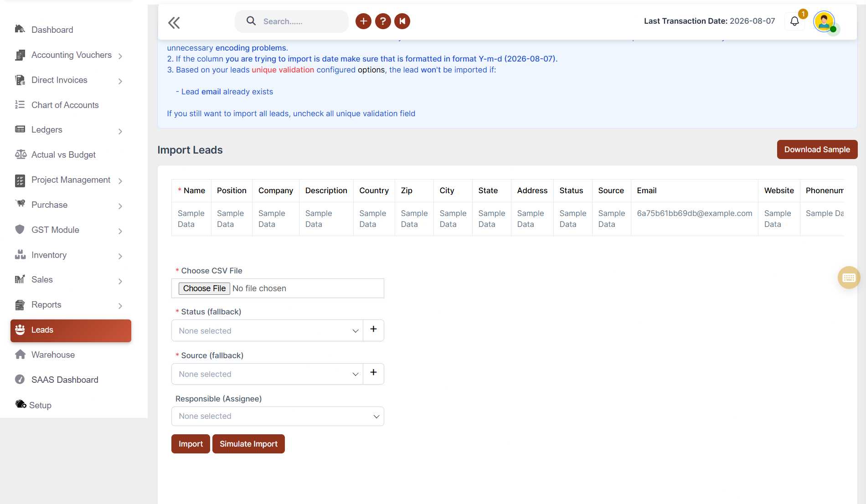Open Responsible (Assignee) dropdown
The image size is (866, 504).
point(278,416)
